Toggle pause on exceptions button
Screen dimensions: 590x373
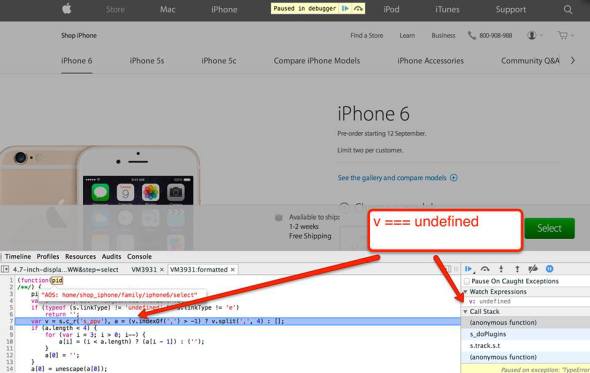click(x=549, y=269)
